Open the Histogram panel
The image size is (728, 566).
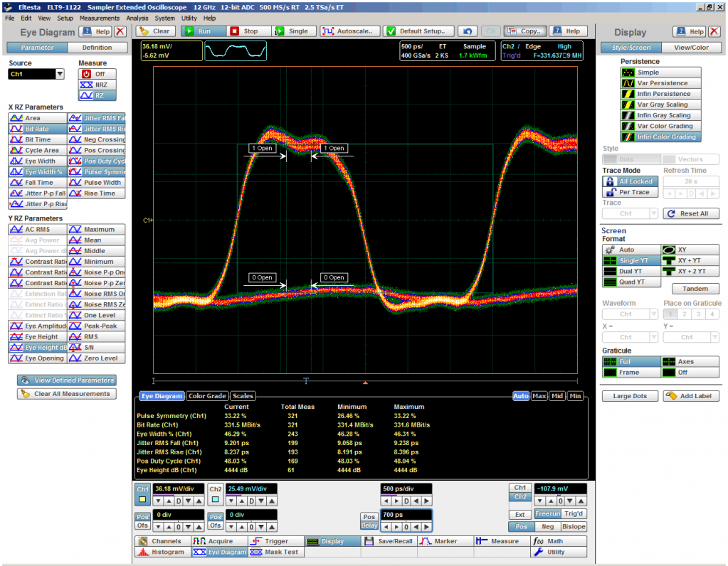point(161,552)
